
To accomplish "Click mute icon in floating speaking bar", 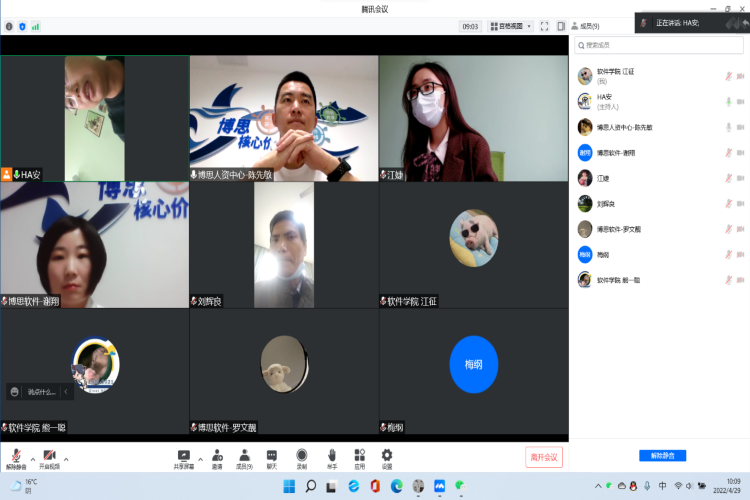I will (x=644, y=23).
